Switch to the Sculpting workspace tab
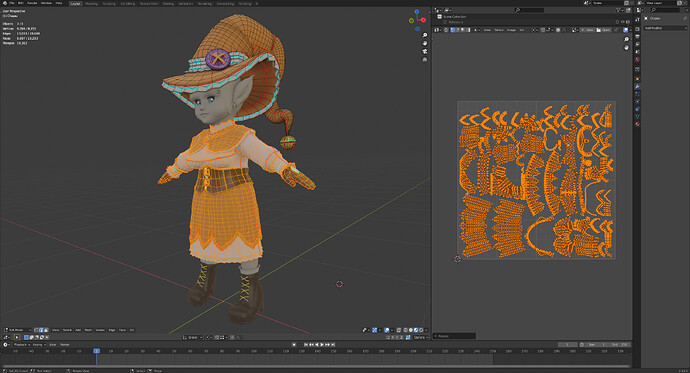Image resolution: width=690 pixels, height=373 pixels. pos(109,4)
